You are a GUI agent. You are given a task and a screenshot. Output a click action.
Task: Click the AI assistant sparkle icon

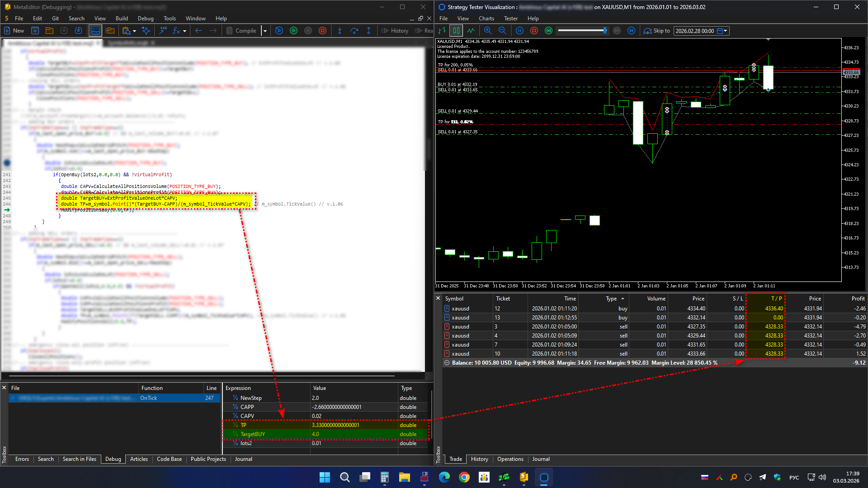tap(146, 31)
